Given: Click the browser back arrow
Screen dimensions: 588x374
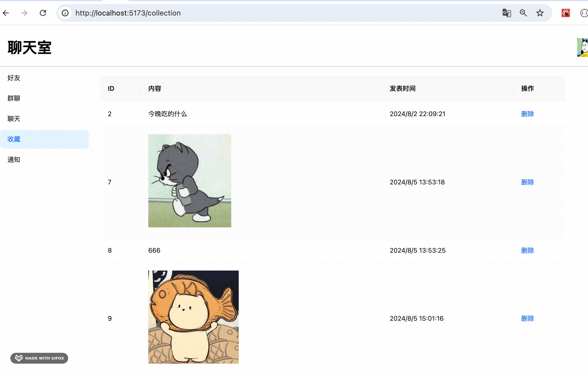Looking at the screenshot, I should [6, 13].
